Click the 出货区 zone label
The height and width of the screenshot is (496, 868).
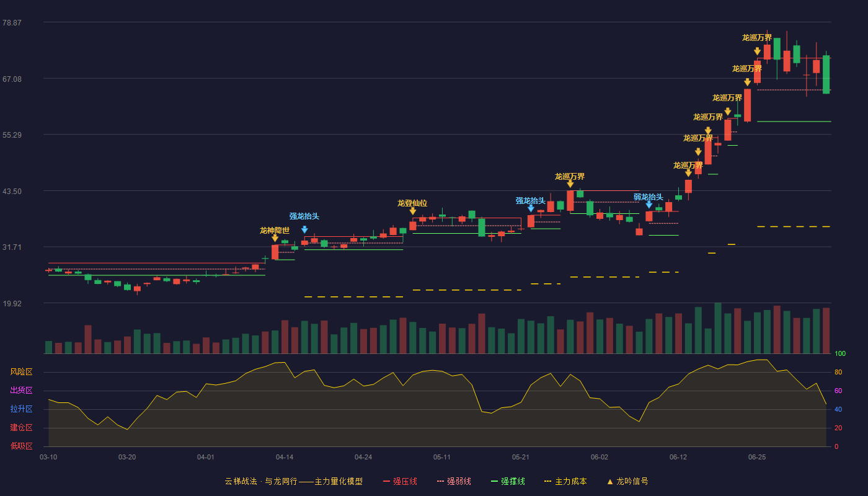pos(21,391)
